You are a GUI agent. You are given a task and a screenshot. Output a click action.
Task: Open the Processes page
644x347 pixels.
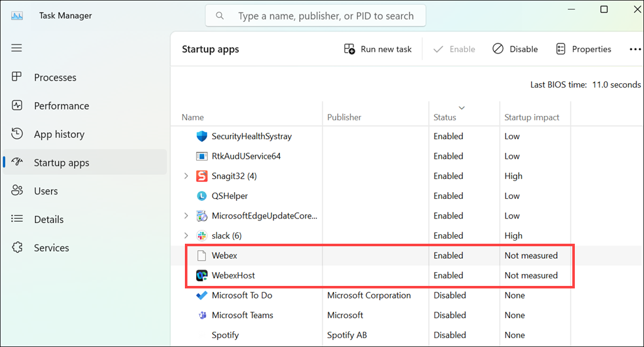pos(55,77)
